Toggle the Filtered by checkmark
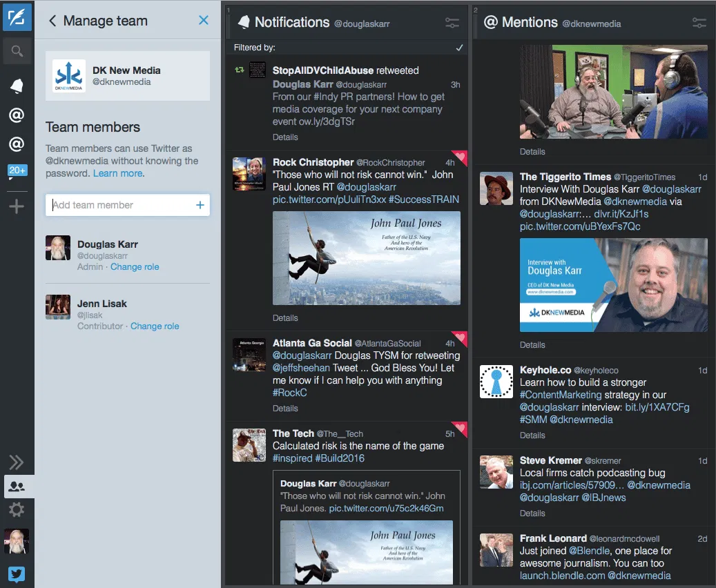The image size is (716, 588). [459, 48]
